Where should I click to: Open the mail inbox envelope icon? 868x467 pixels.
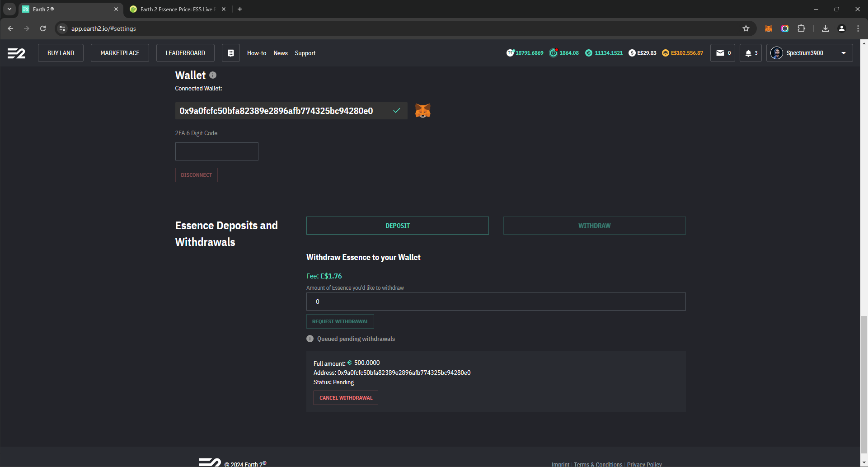[x=720, y=53]
